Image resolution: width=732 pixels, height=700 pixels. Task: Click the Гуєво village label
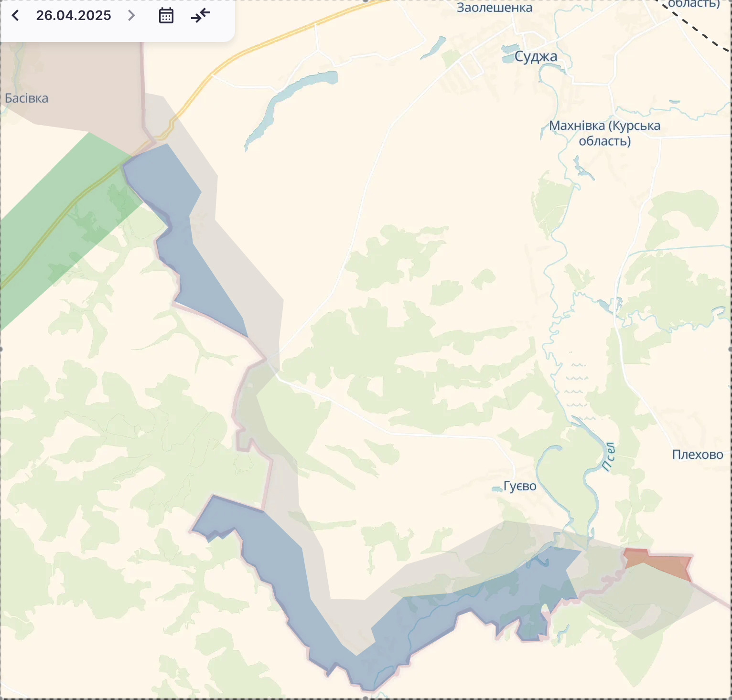(520, 486)
